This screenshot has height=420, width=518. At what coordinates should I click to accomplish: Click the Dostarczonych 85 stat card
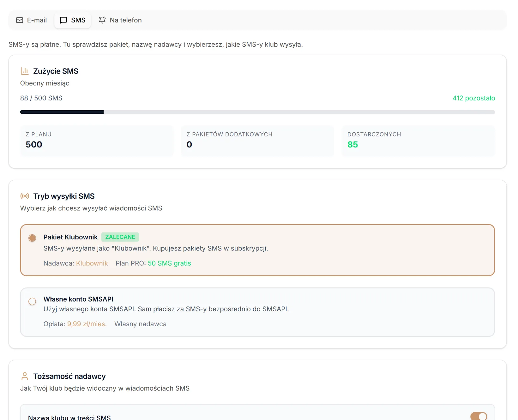coord(419,141)
